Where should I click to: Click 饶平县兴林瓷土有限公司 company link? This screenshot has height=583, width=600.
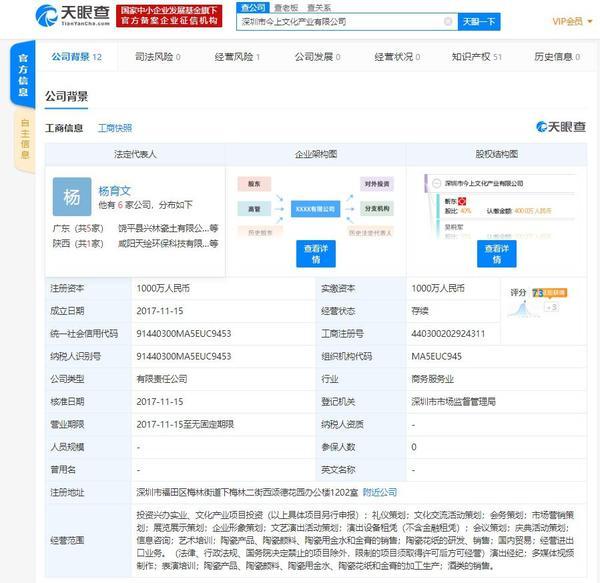[168, 228]
